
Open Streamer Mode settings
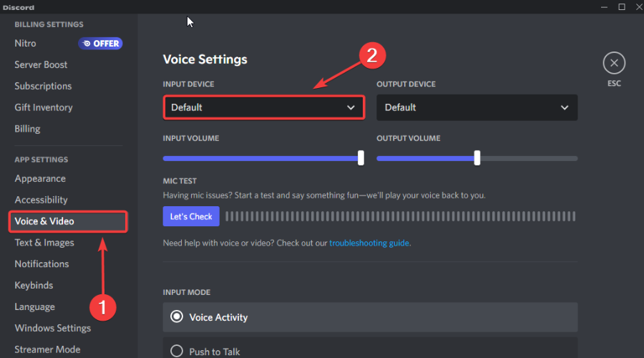47,349
